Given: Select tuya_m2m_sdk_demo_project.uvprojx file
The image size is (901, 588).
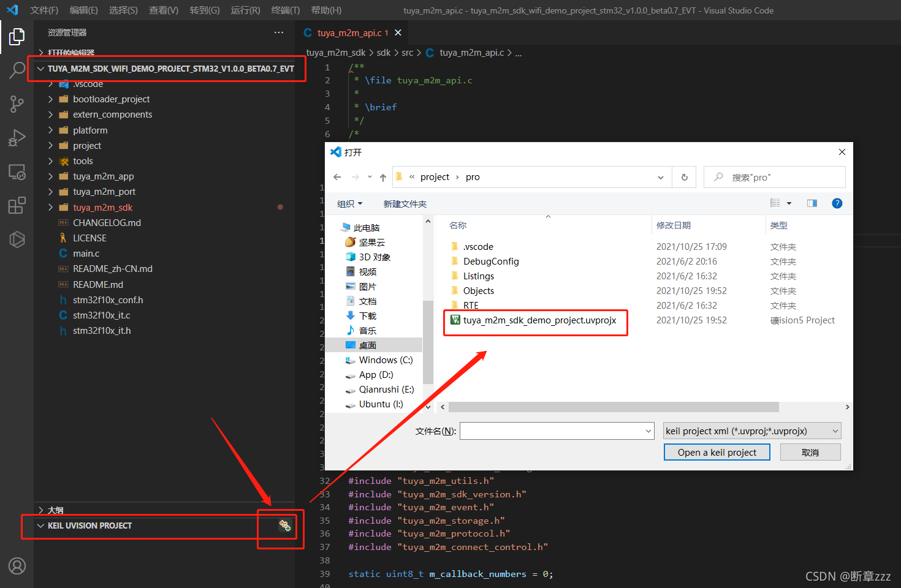Looking at the screenshot, I should coord(539,320).
